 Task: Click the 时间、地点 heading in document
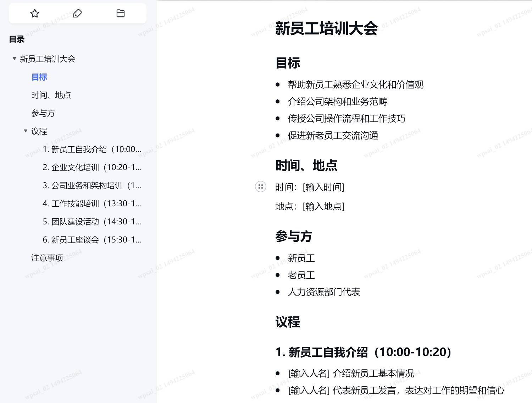[x=306, y=165]
